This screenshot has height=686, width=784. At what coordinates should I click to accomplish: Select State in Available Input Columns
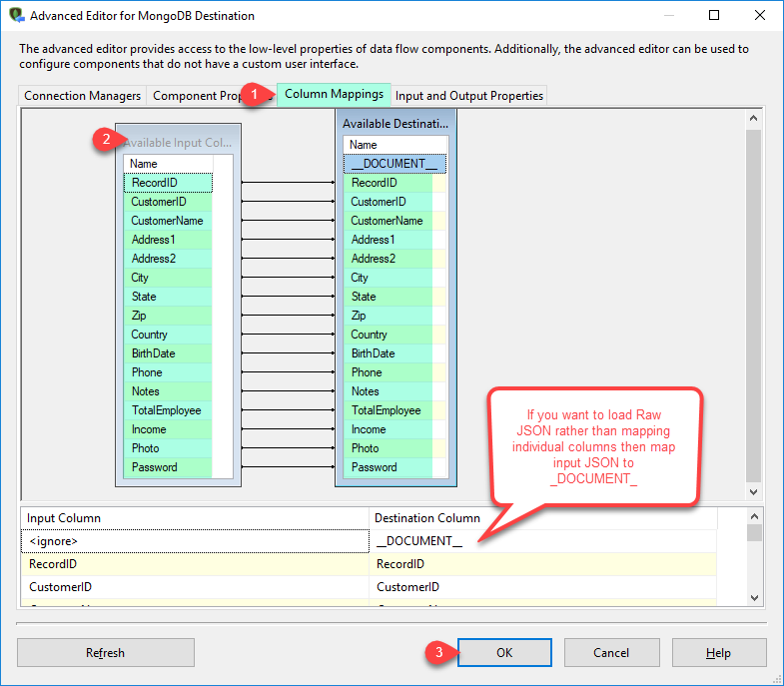(168, 297)
